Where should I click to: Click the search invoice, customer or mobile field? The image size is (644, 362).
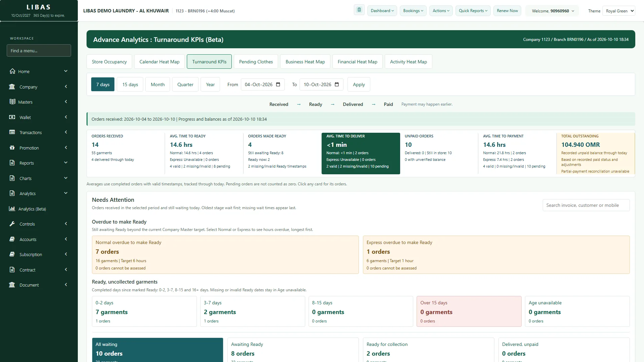point(586,205)
